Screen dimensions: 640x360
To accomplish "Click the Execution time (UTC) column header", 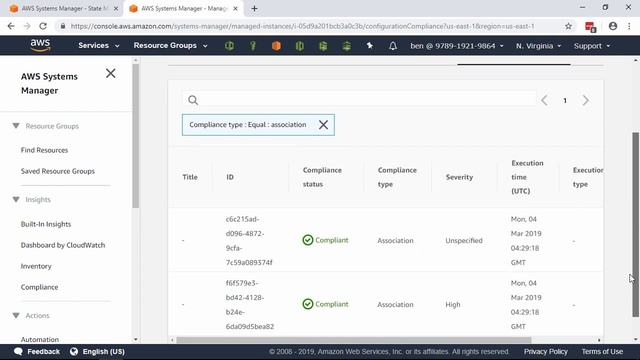I will (x=527, y=177).
